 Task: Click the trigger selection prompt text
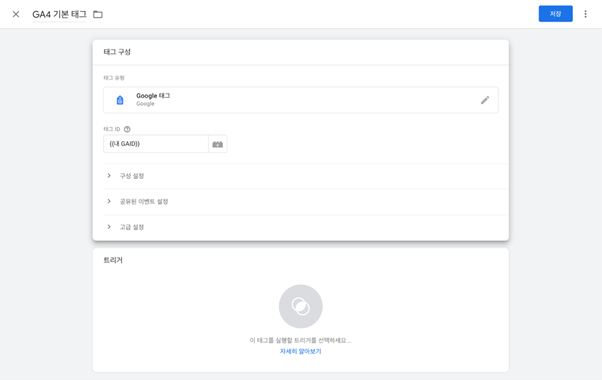pyautogui.click(x=300, y=340)
